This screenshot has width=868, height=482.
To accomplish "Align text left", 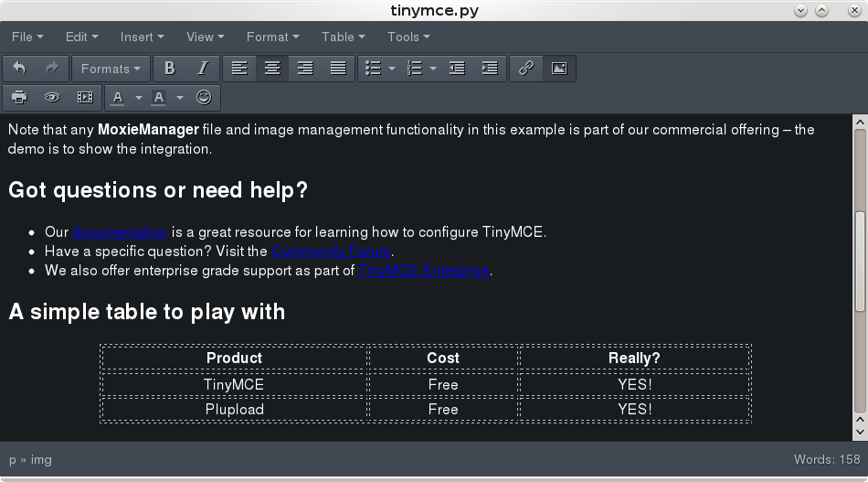I will [239, 69].
